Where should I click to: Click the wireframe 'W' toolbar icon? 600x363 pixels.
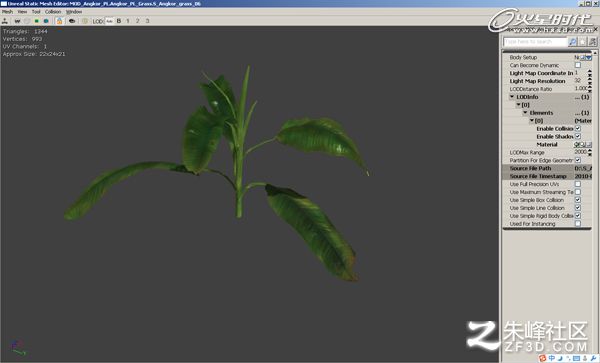point(17,21)
